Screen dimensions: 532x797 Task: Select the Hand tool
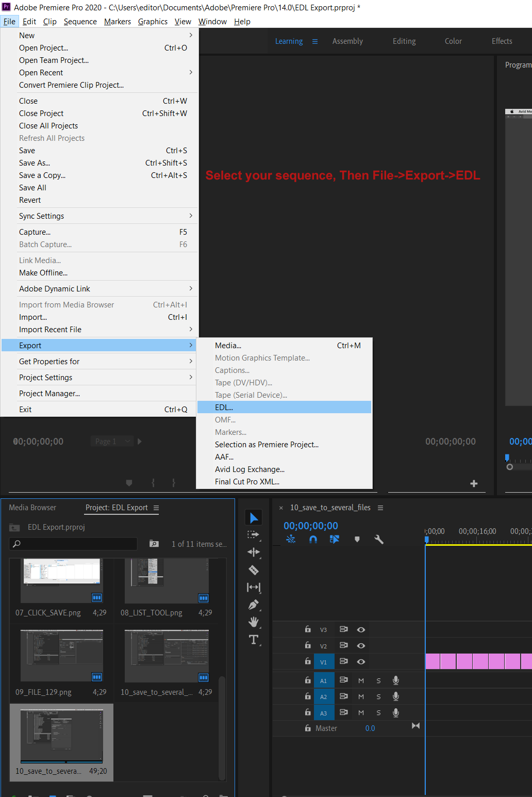(x=254, y=622)
